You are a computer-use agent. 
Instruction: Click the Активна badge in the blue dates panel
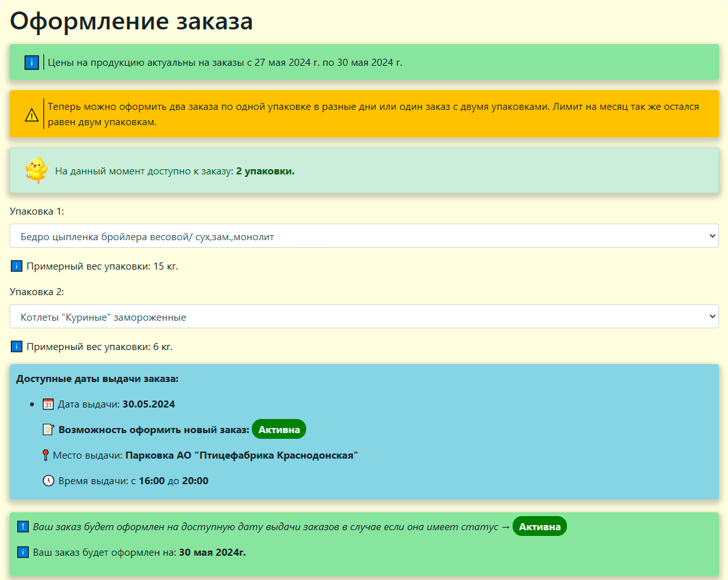tap(279, 430)
